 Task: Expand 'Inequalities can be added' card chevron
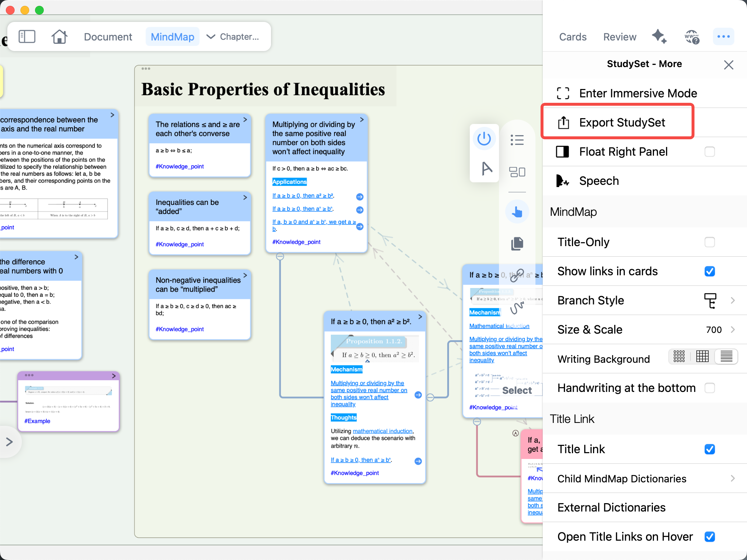(x=245, y=198)
